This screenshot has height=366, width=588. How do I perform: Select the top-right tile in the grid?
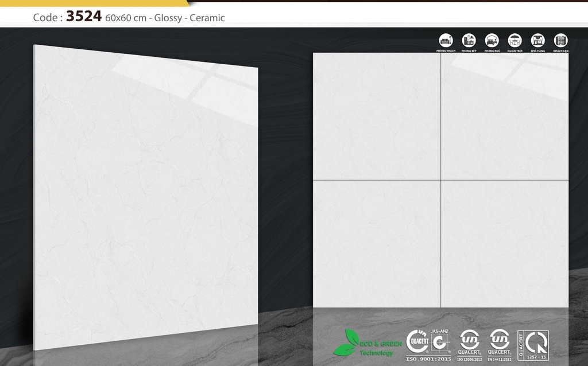pos(505,116)
